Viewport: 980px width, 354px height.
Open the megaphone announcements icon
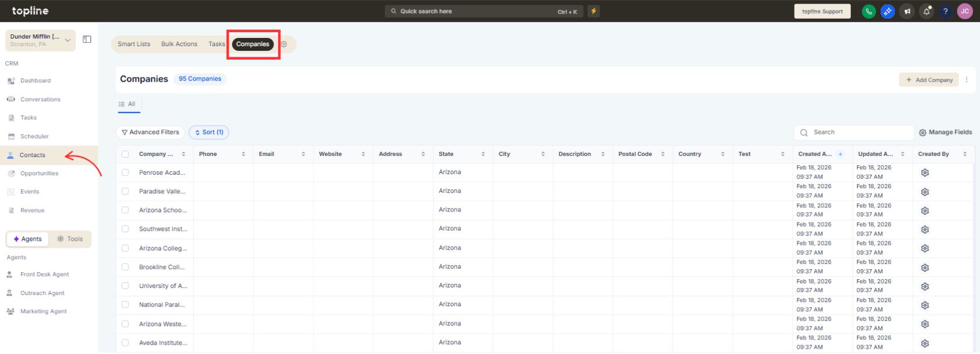(907, 11)
